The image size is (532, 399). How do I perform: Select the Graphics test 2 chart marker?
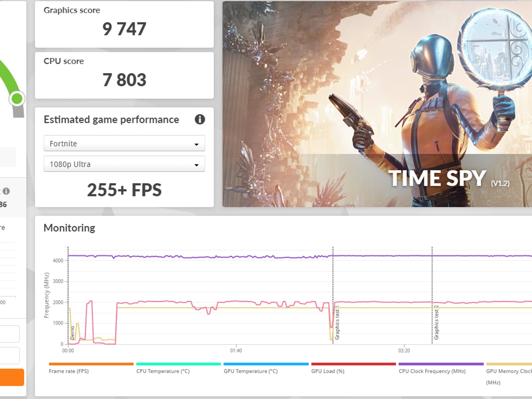[x=436, y=323]
